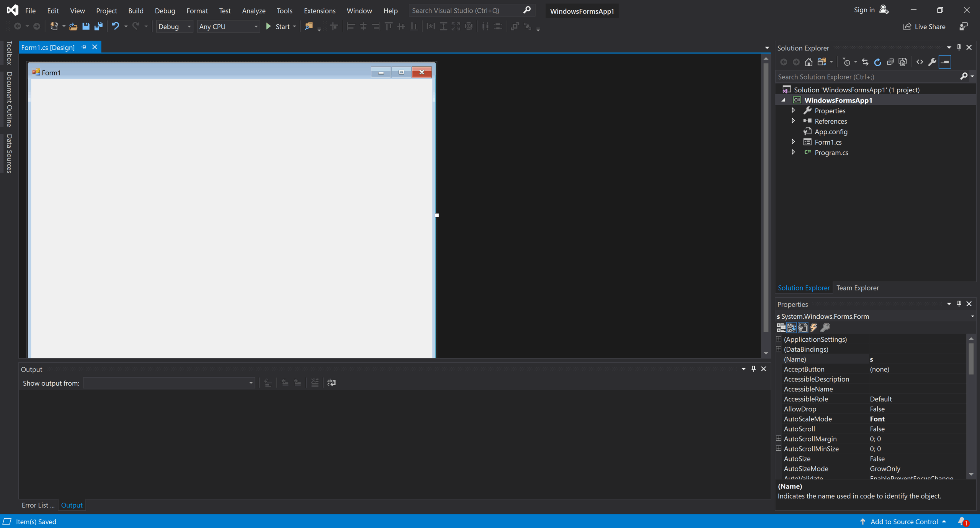The image size is (980, 528).
Task: Click Add to Source Control in status bar
Action: pos(903,521)
